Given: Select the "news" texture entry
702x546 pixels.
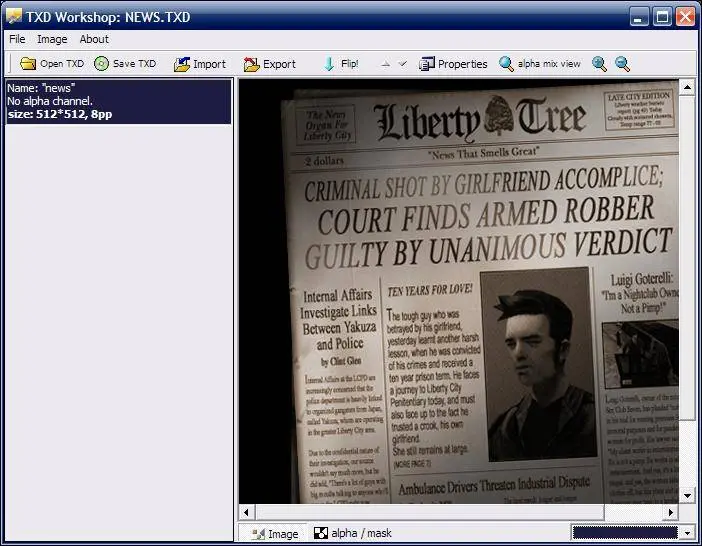Looking at the screenshot, I should [119, 101].
